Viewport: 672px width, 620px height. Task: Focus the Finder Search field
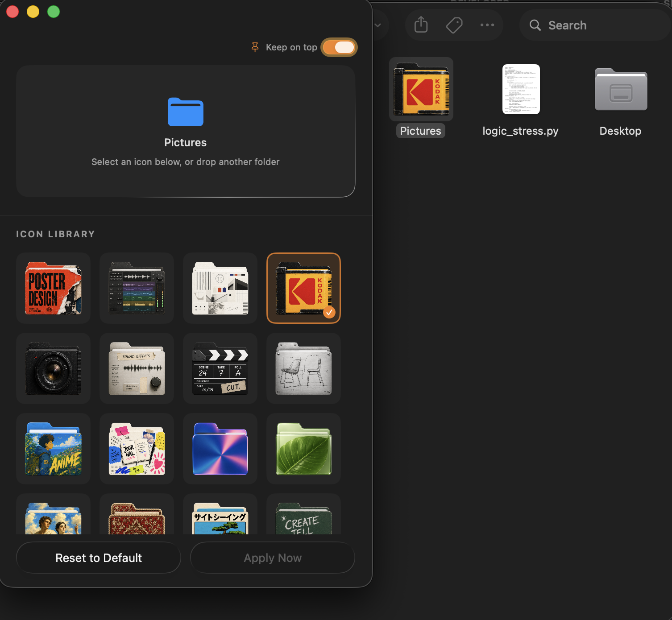(595, 25)
